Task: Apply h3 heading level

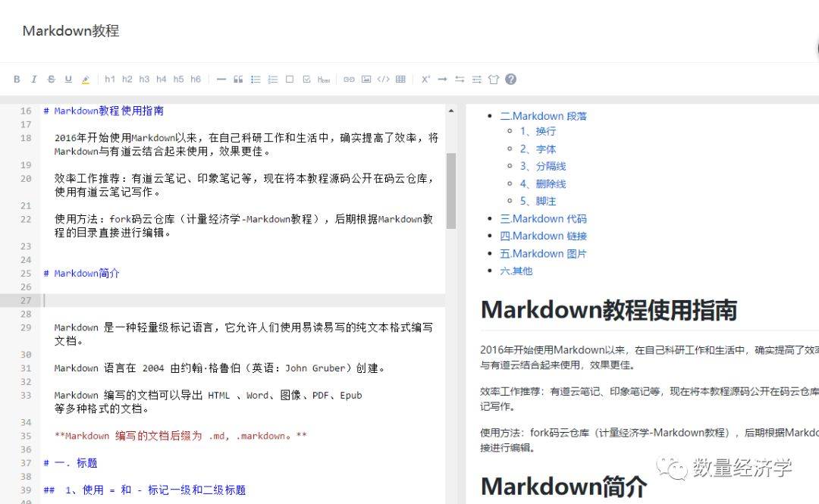Action: [x=143, y=79]
